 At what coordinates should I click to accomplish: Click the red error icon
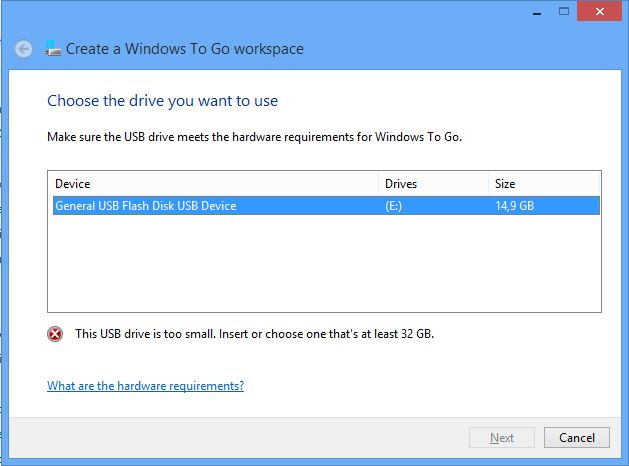click(x=55, y=334)
